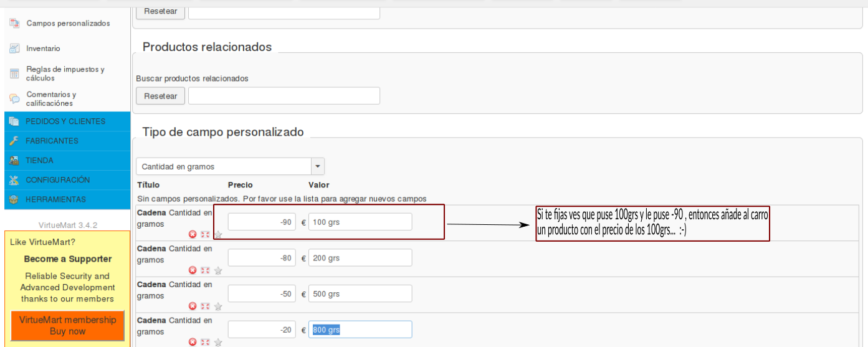Click the move handle icon of the 500 grs row
Viewport: 868px width, 347px height.
[x=205, y=306]
